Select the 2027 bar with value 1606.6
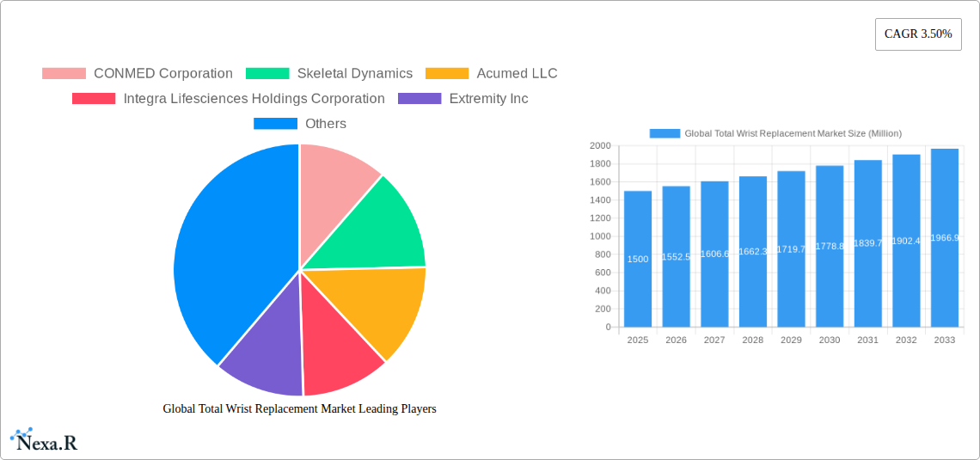Image resolution: width=980 pixels, height=460 pixels. coord(714,254)
